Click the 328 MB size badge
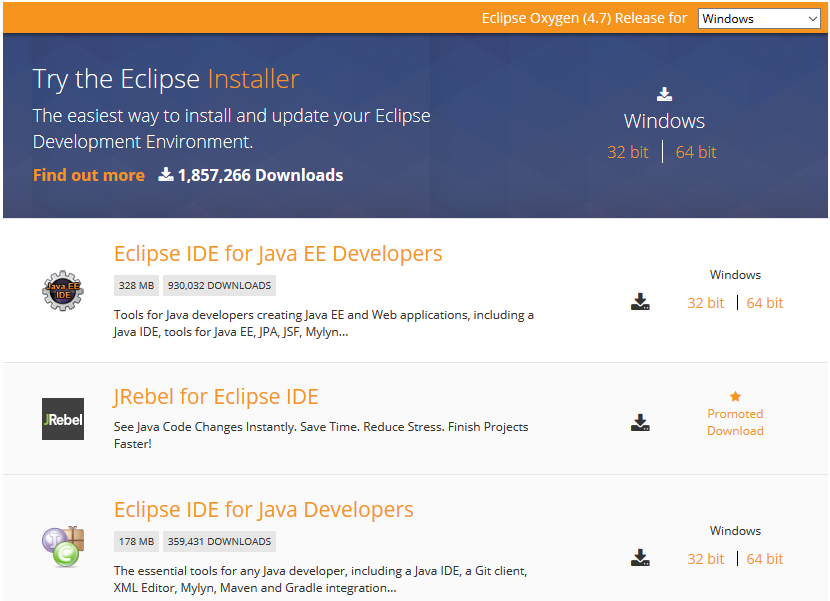 pos(136,285)
